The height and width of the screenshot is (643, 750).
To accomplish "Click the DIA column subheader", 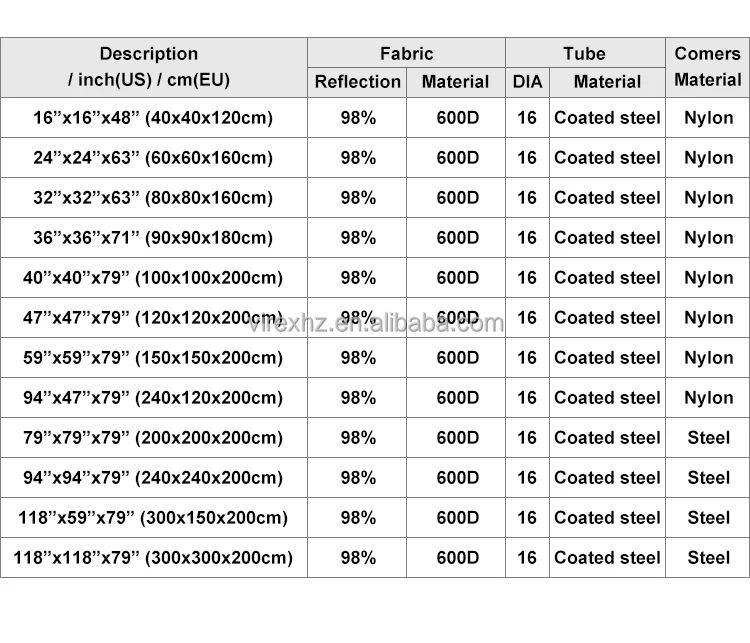I will (x=527, y=82).
